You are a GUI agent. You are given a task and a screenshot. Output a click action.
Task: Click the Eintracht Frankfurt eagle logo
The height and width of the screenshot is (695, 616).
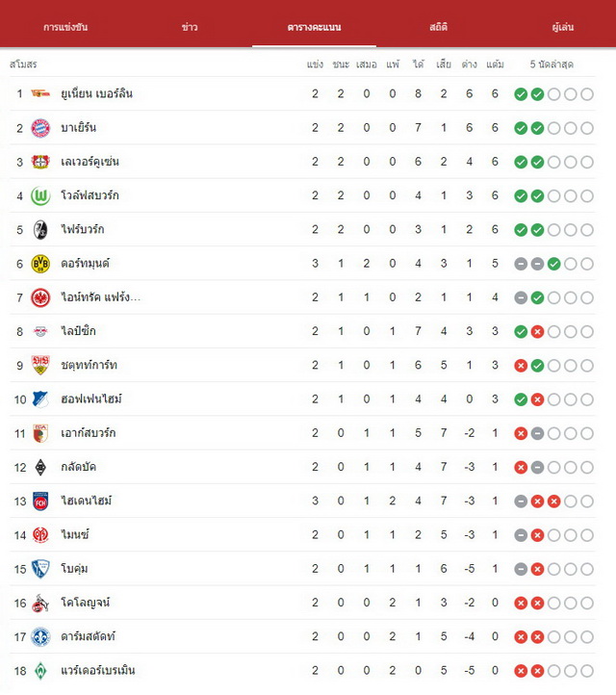pos(40,297)
